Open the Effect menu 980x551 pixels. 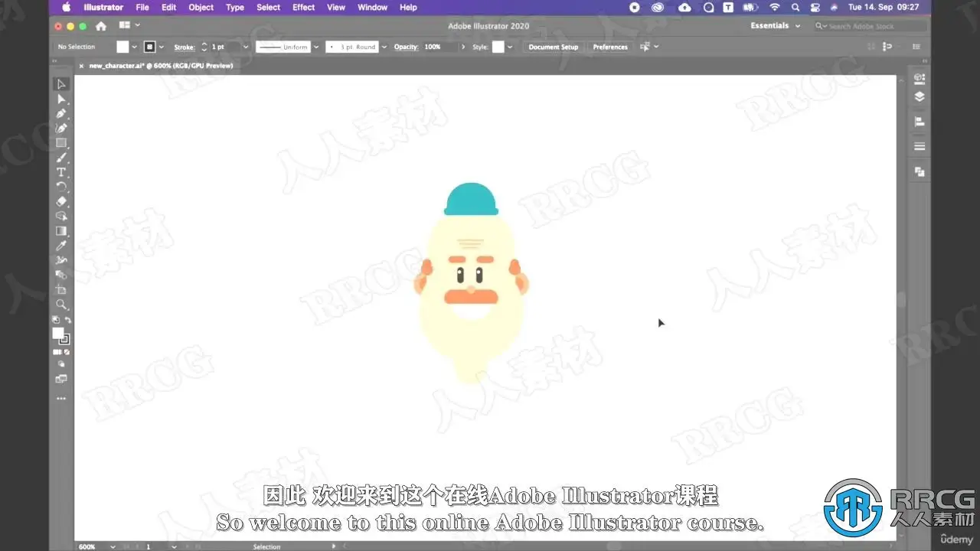(304, 7)
